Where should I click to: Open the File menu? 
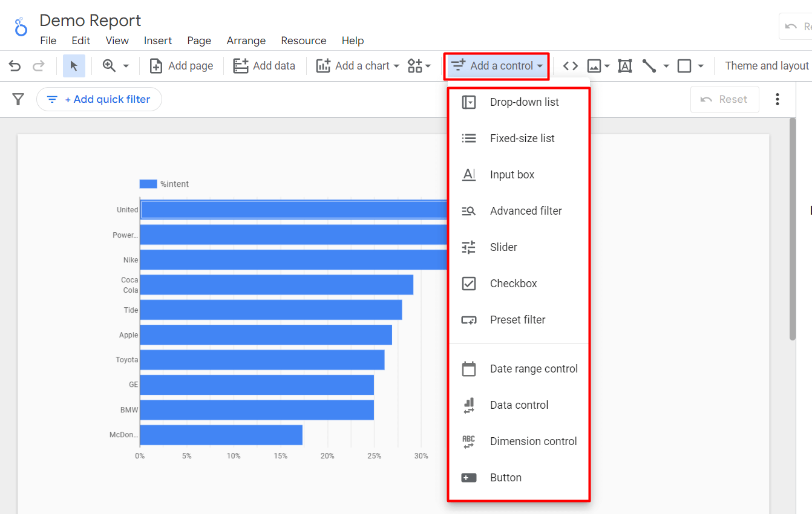point(48,41)
